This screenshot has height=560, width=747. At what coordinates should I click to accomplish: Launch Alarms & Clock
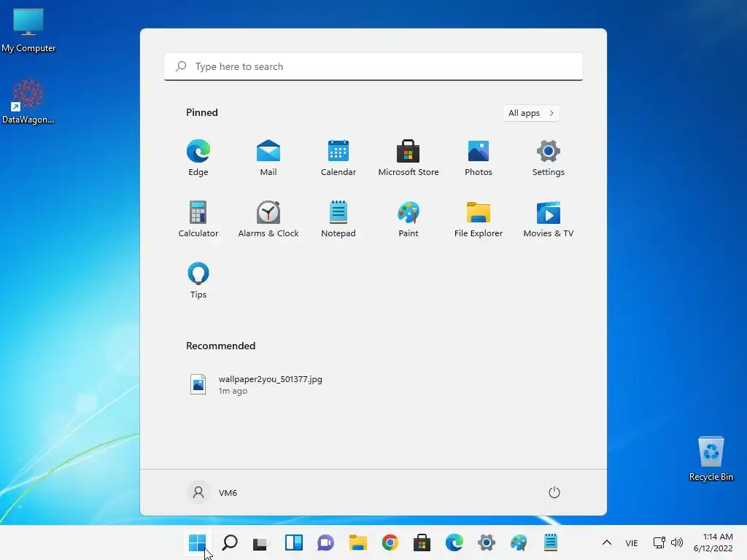(x=268, y=219)
